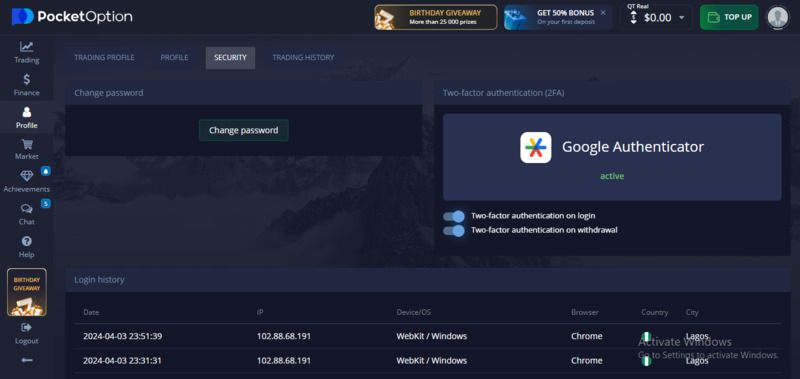Switch to the Trading Profile tab
Image resolution: width=800 pixels, height=379 pixels.
coord(105,58)
